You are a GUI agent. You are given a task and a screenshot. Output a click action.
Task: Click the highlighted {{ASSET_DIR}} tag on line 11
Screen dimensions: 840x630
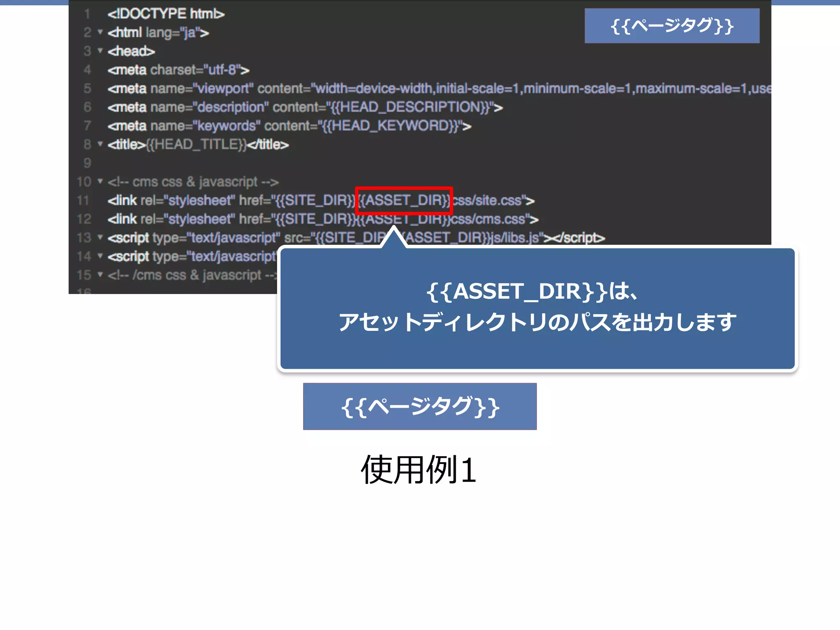coord(404,201)
